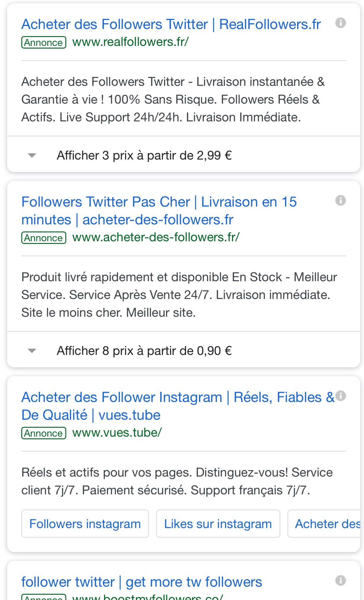Visit the www.acheter-des-followers.fr/ green URL

(x=156, y=237)
